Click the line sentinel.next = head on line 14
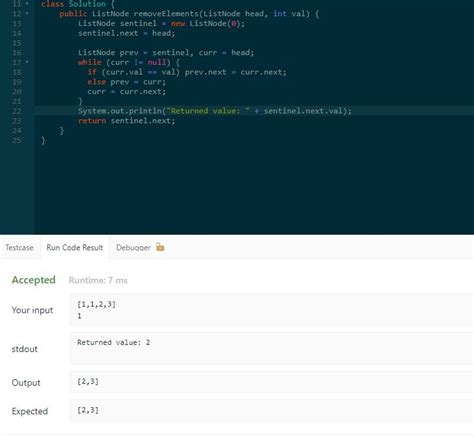 [x=126, y=33]
